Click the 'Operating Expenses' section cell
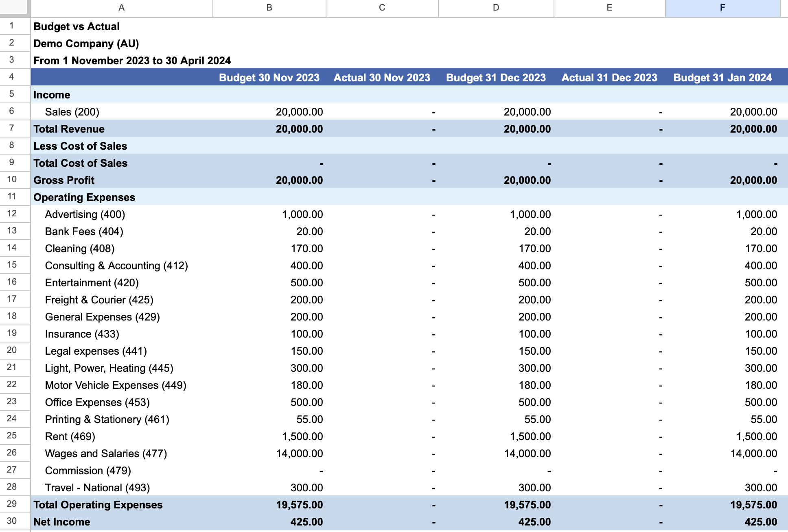Image resolution: width=788 pixels, height=532 pixels. [x=122, y=197]
